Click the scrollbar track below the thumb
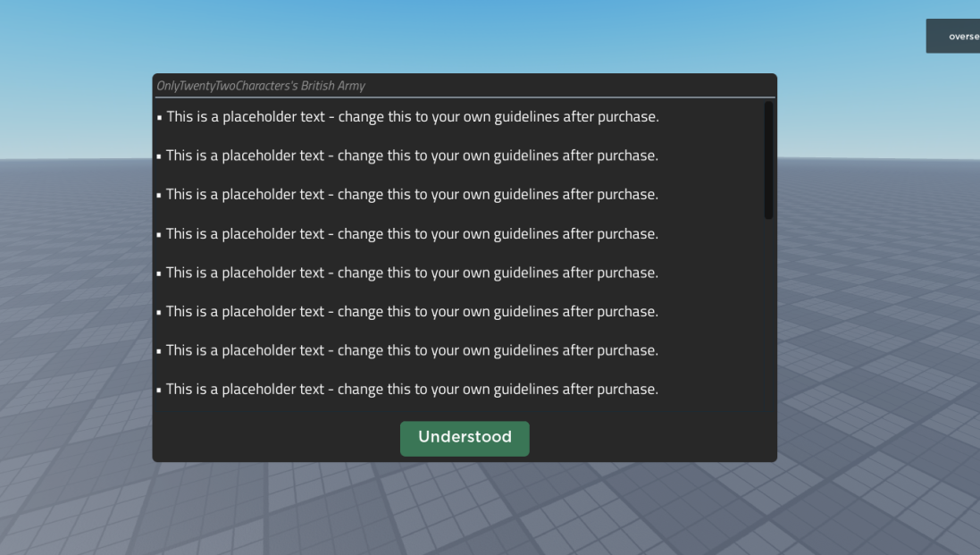Viewport: 980px width, 555px height. (768, 313)
